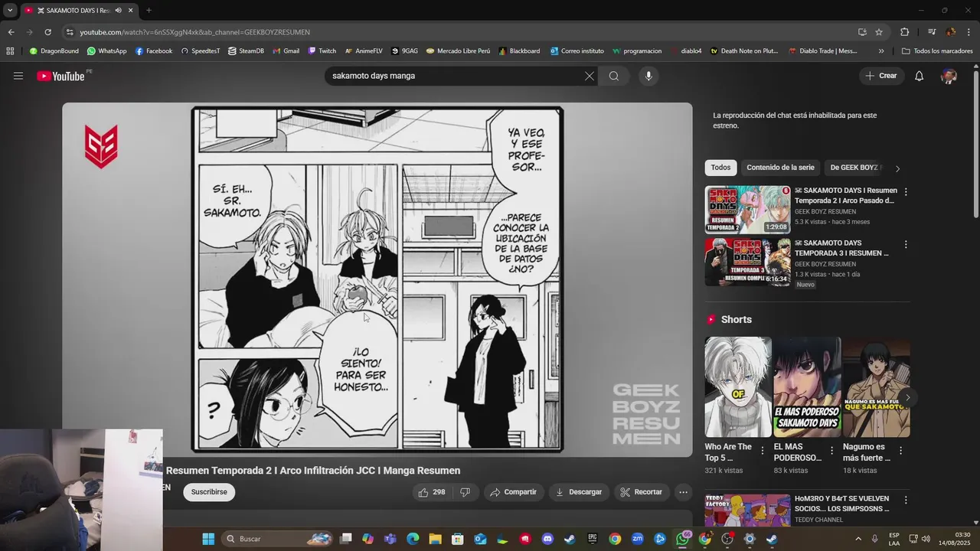
Task: Open the Windows Start menu
Action: [208, 539]
